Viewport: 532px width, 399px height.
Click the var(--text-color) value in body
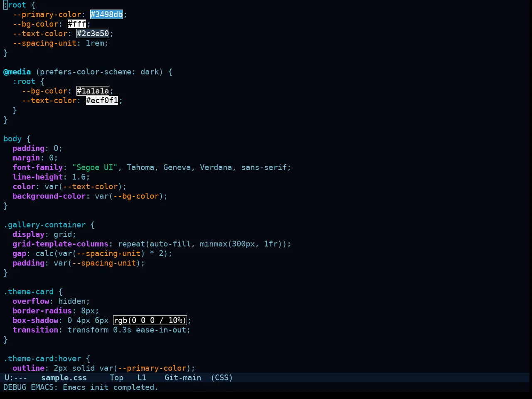(83, 187)
